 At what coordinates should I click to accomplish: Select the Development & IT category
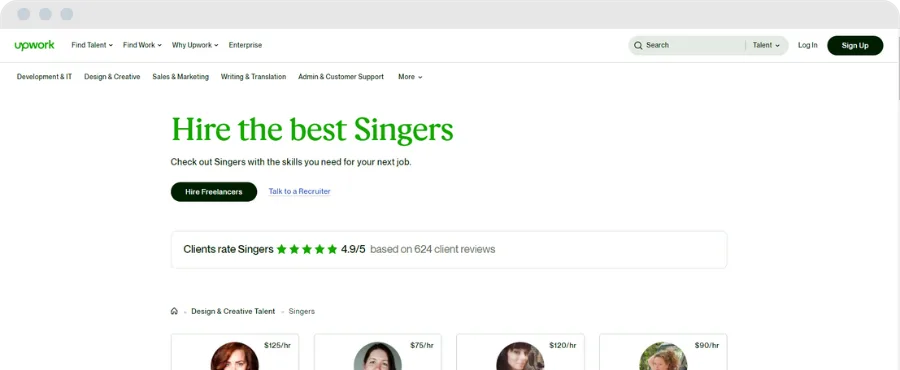(x=44, y=76)
